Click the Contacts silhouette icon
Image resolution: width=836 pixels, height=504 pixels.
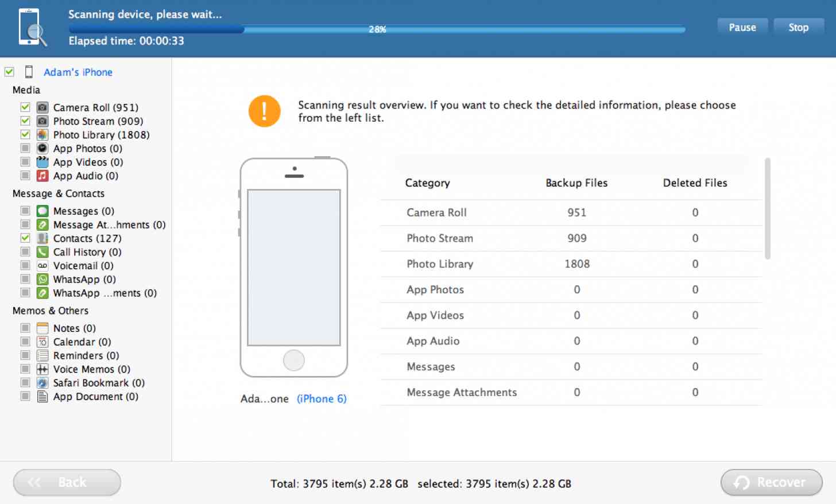pos(42,238)
